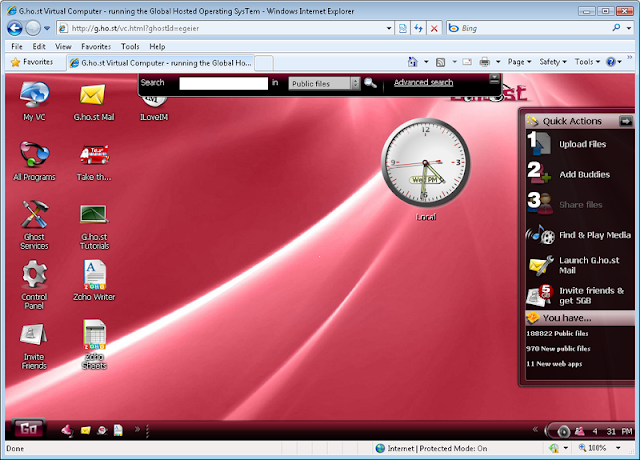The height and width of the screenshot is (460, 640).
Task: Click the analog clock widget
Action: pos(426,163)
